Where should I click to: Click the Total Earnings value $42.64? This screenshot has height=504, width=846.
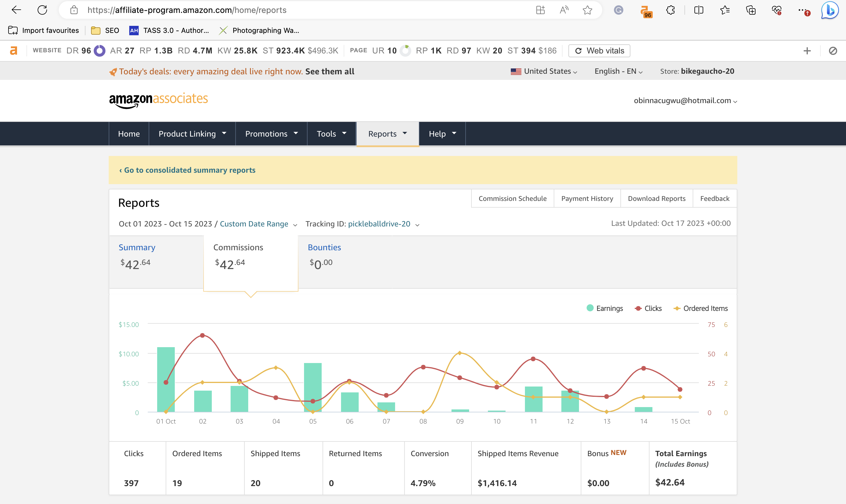670,483
